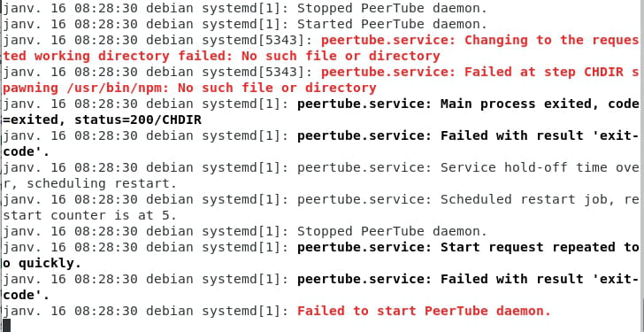Image resolution: width=644 pixels, height=332 pixels.
Task: Click the first 'Started PeerTube daemon.' line
Action: [392, 24]
